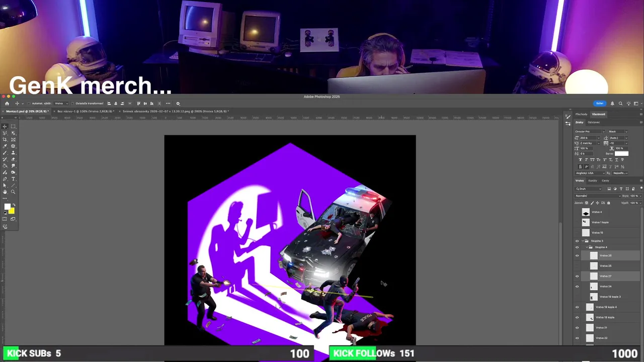Hide the Skupina 3 group
Image resolution: width=644 pixels, height=362 pixels.
577,241
